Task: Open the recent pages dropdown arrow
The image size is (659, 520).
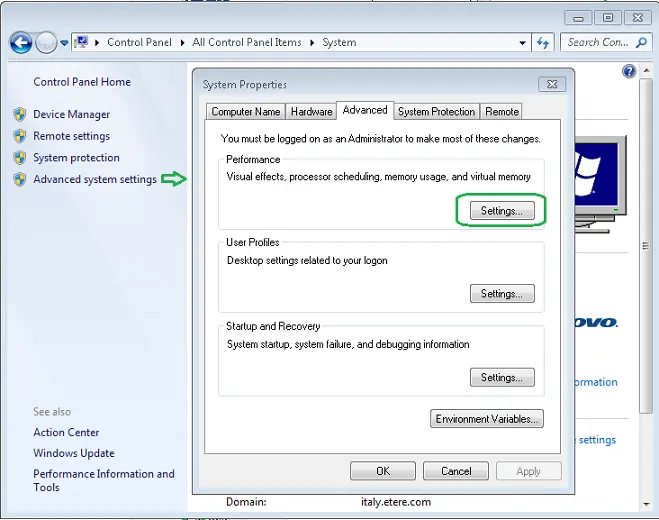Action: pyautogui.click(x=65, y=43)
